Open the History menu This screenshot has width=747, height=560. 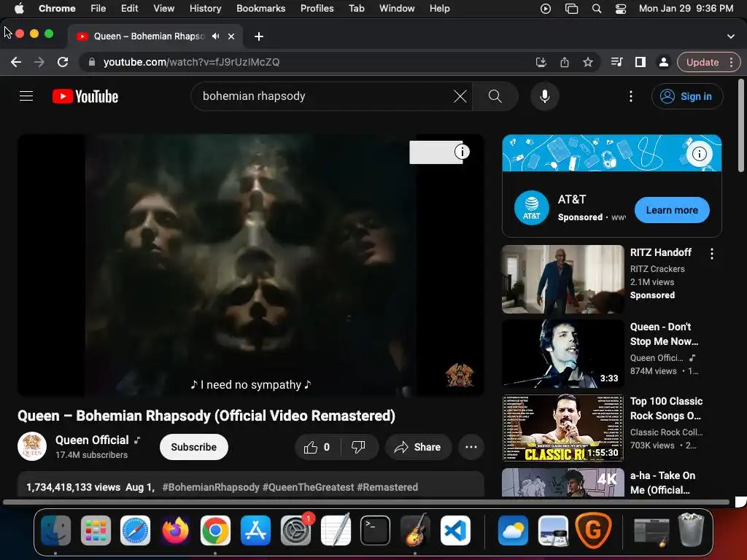pos(205,8)
